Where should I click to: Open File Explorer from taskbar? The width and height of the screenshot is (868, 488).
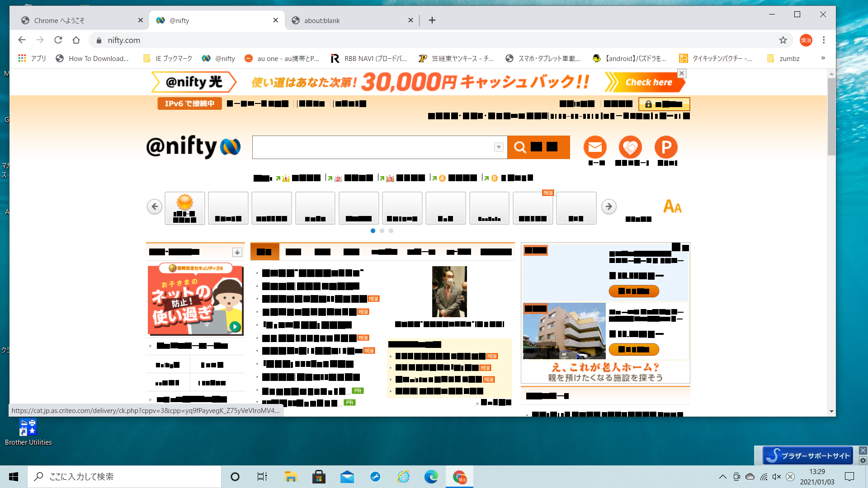tap(290, 477)
